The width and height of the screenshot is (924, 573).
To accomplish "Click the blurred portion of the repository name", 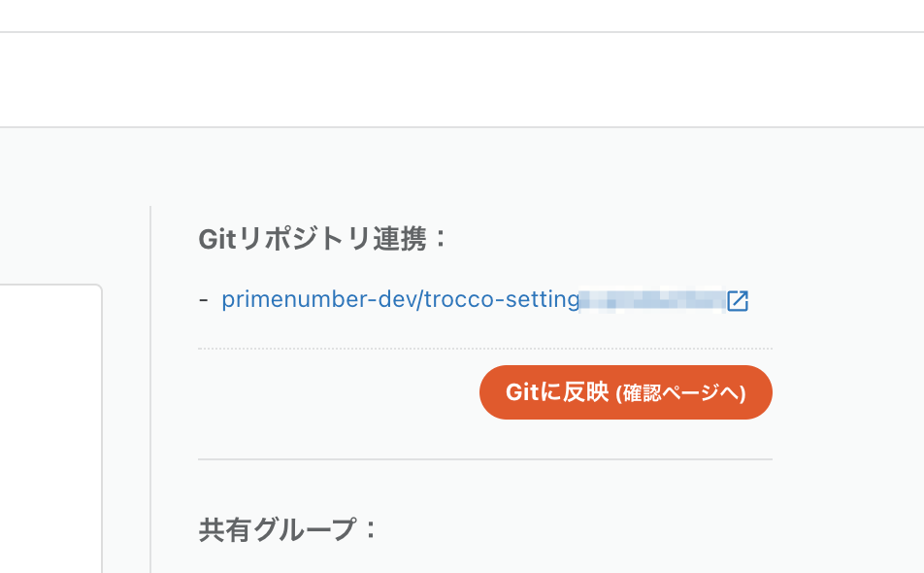I will click(652, 300).
